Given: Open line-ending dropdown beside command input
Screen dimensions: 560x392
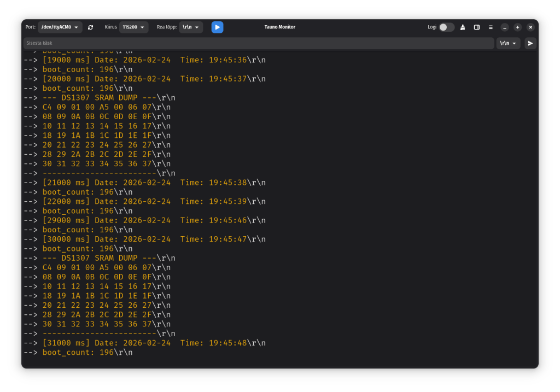Looking at the screenshot, I should pyautogui.click(x=508, y=43).
